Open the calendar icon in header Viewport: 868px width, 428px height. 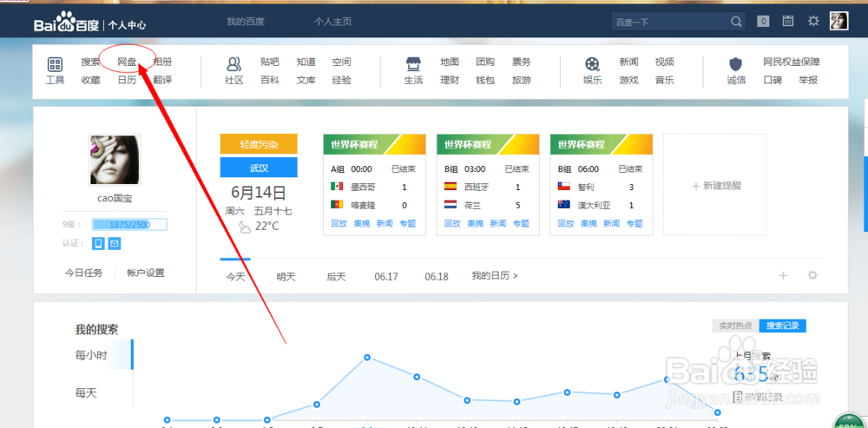(x=788, y=21)
